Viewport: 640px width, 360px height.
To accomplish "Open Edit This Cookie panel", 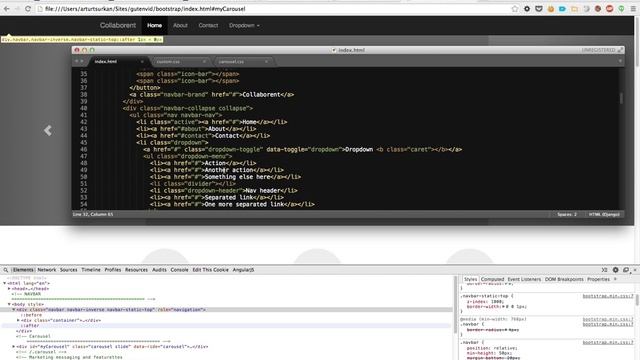I will point(210,270).
